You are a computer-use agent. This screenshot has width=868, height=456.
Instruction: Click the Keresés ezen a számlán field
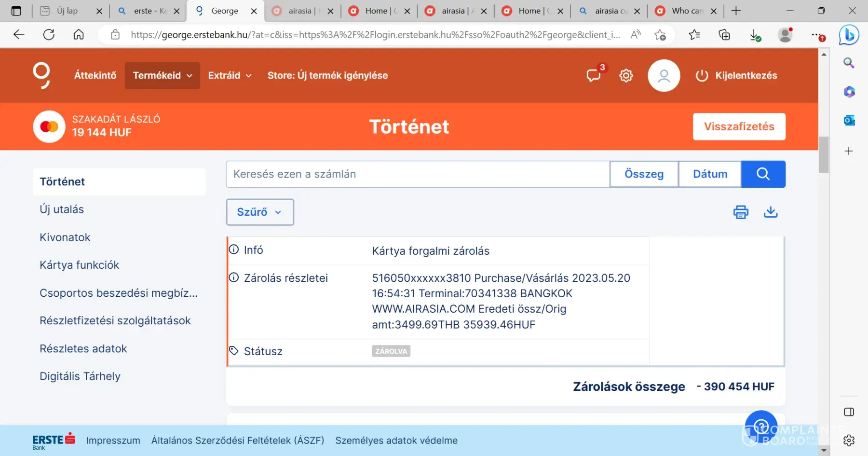(418, 174)
